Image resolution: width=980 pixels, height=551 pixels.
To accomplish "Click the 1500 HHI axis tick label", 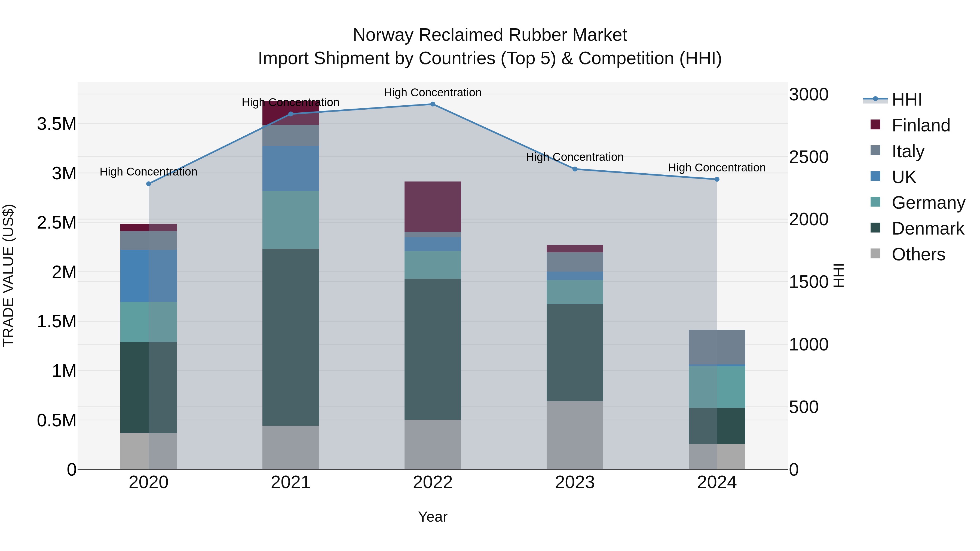I will pos(809,282).
